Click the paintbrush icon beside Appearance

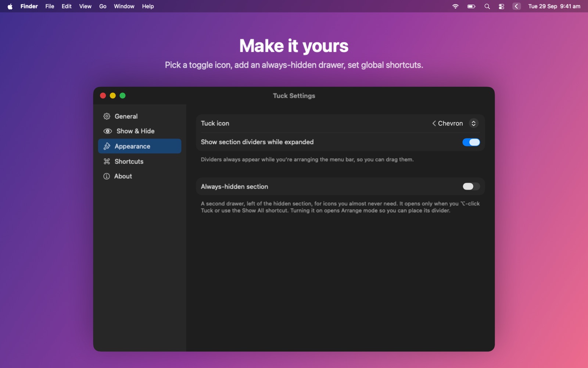(x=107, y=146)
